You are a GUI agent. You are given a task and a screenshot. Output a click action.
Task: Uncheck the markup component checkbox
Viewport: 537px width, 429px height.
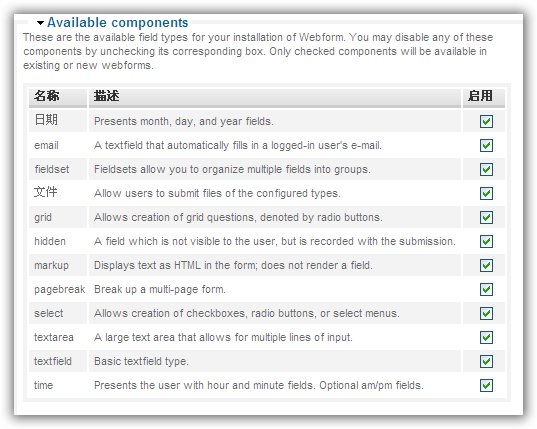486,265
